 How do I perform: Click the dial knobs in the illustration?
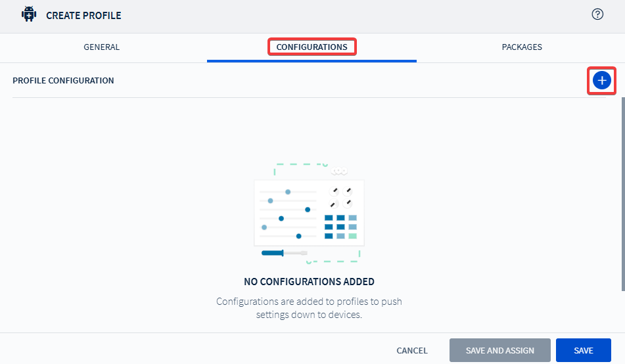pos(341,197)
